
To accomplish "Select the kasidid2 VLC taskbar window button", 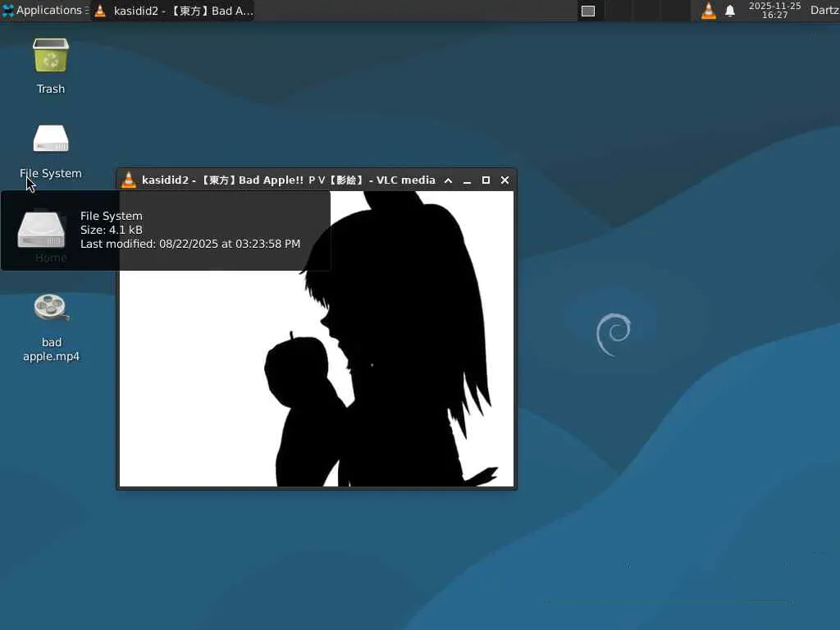I will [x=173, y=11].
